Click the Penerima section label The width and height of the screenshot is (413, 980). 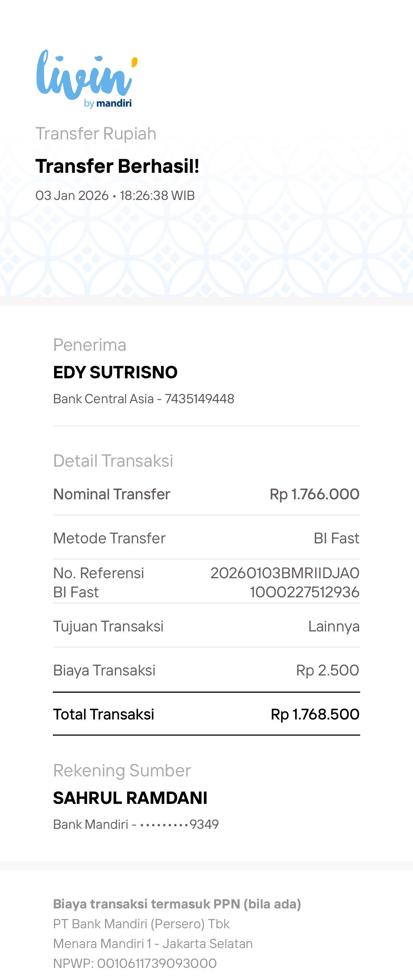pos(90,345)
